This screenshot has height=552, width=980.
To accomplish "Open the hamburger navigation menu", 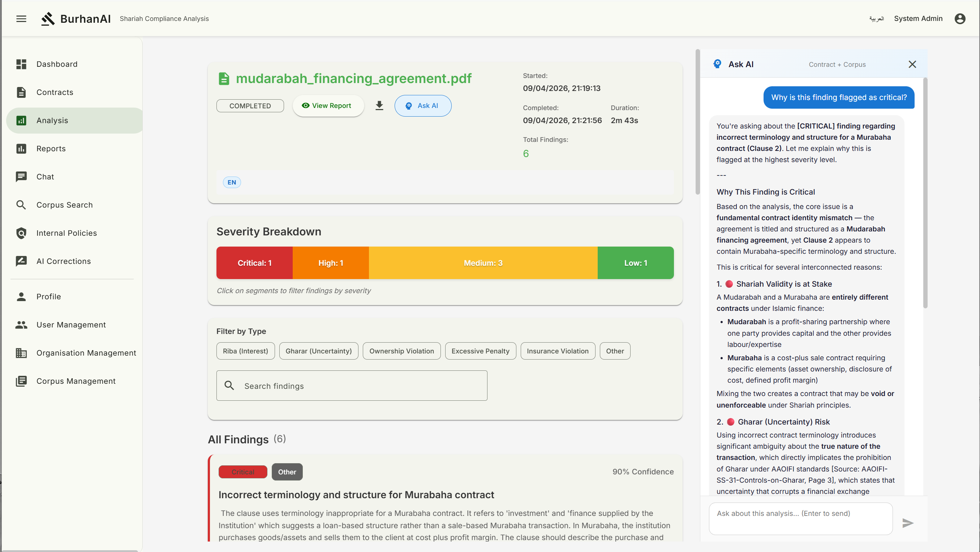I will [x=21, y=19].
